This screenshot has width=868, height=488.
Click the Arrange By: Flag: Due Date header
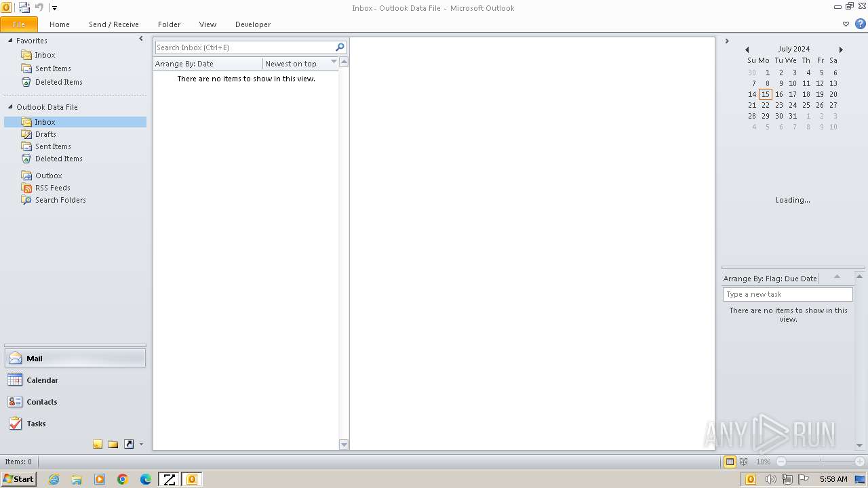pos(770,279)
